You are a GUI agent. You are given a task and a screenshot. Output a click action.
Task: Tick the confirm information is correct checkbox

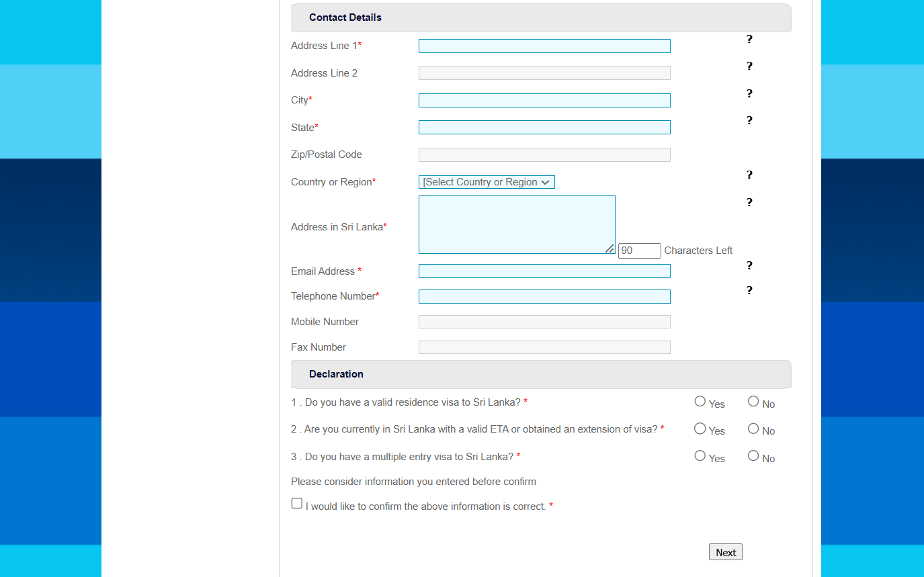297,503
